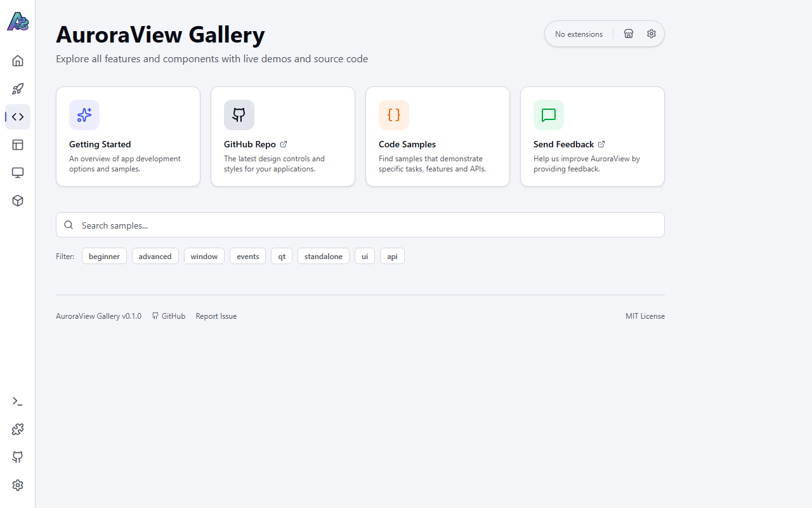Click the active code brackets sidebar icon

17,116
